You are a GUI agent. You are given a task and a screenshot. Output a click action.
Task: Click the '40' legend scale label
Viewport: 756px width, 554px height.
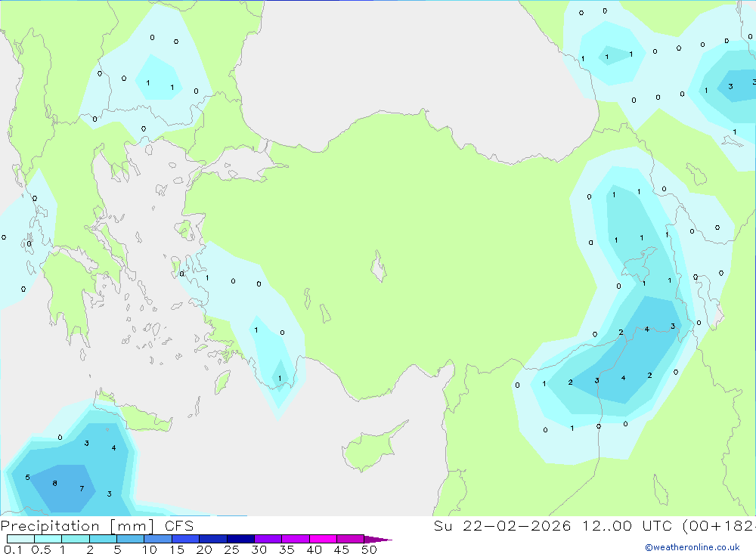tap(314, 549)
